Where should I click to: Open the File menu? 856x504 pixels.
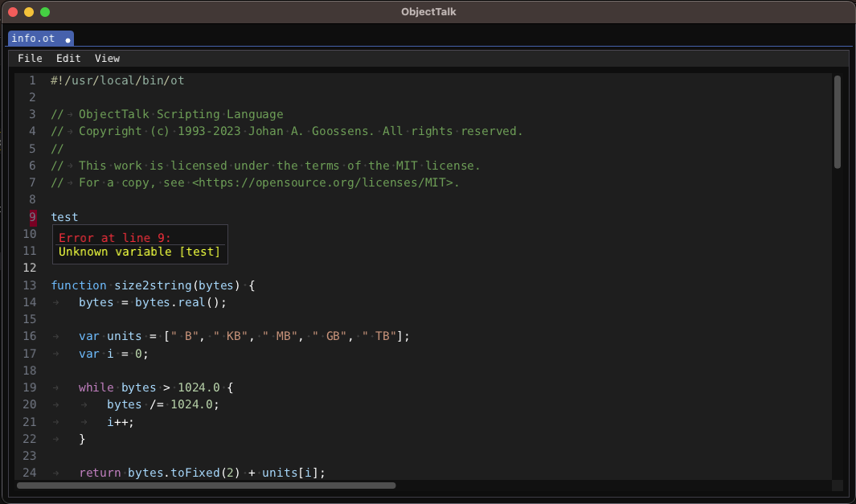(x=30, y=59)
